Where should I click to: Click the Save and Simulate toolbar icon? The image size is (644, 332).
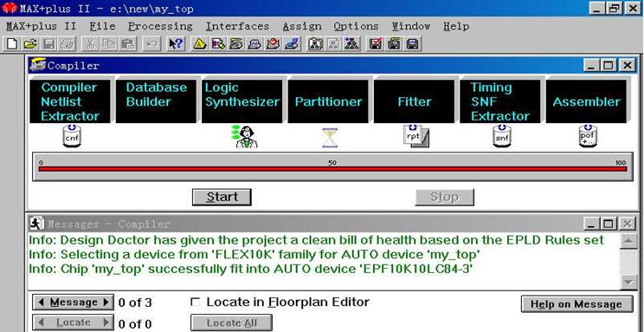pos(412,43)
